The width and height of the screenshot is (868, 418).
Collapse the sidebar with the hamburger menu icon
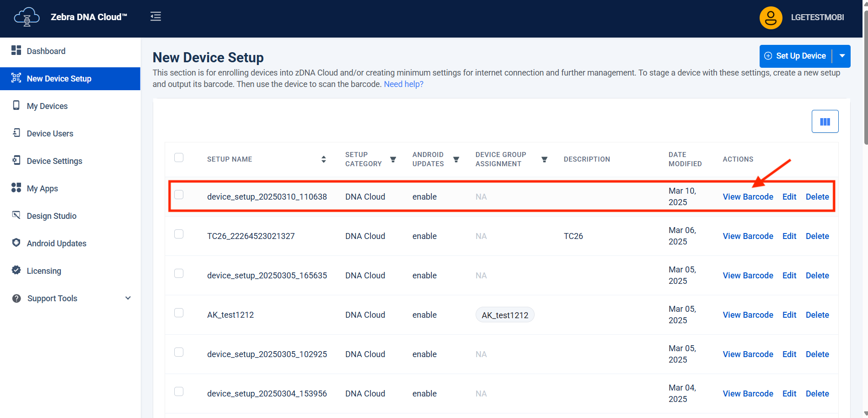pos(155,17)
